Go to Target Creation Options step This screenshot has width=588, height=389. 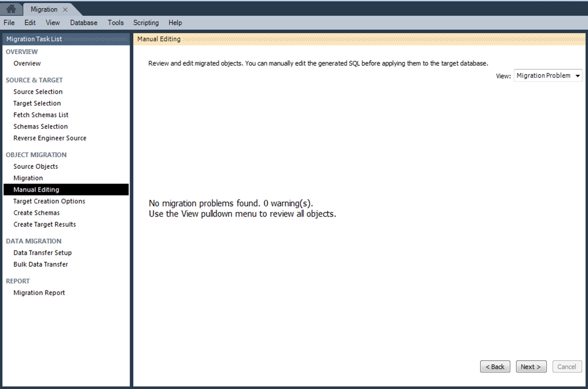(49, 201)
